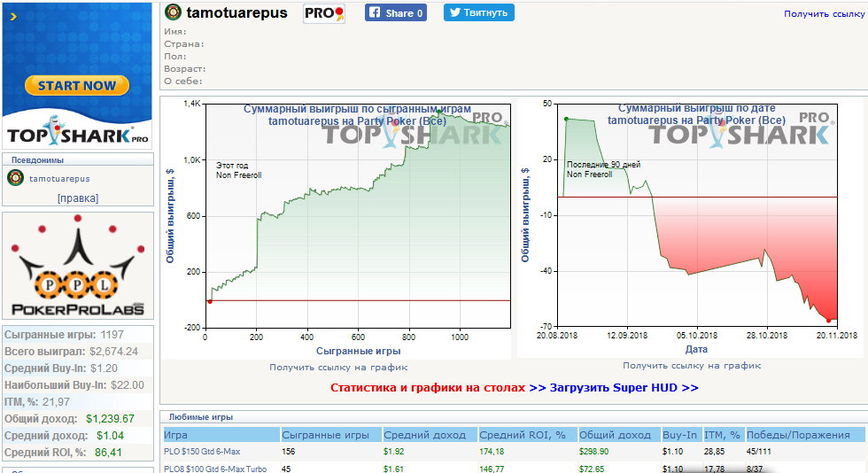Click the Всего выиграл: $2,674.24 stat

[x=78, y=351]
